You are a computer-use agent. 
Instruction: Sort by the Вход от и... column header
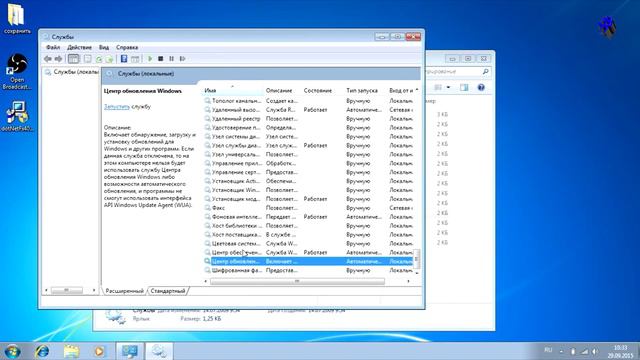click(402, 90)
